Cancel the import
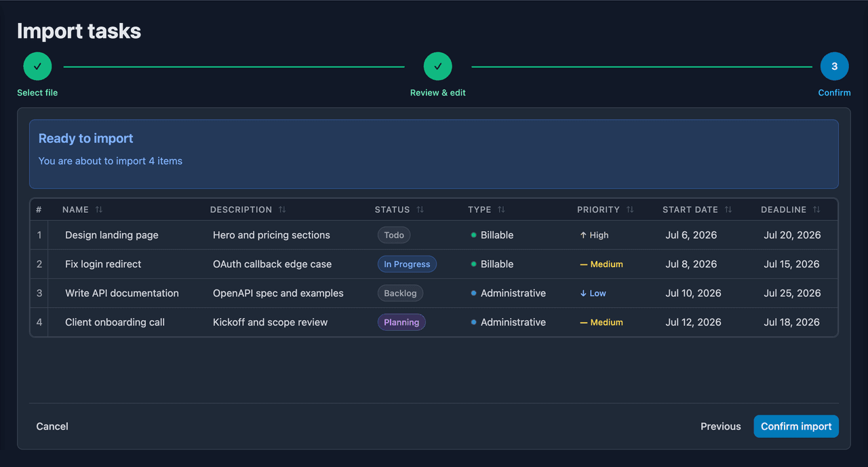 (x=52, y=426)
